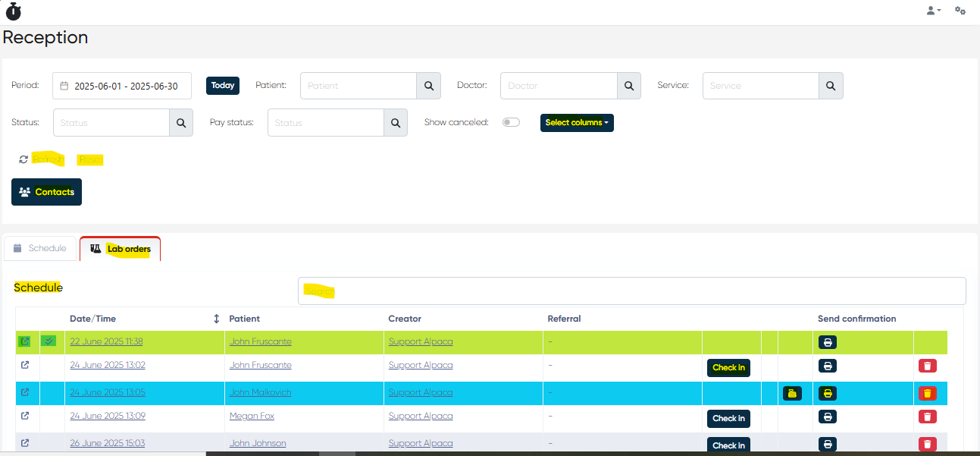Expand the user account menu
Image resolution: width=980 pixels, height=456 pixels.
click(933, 11)
